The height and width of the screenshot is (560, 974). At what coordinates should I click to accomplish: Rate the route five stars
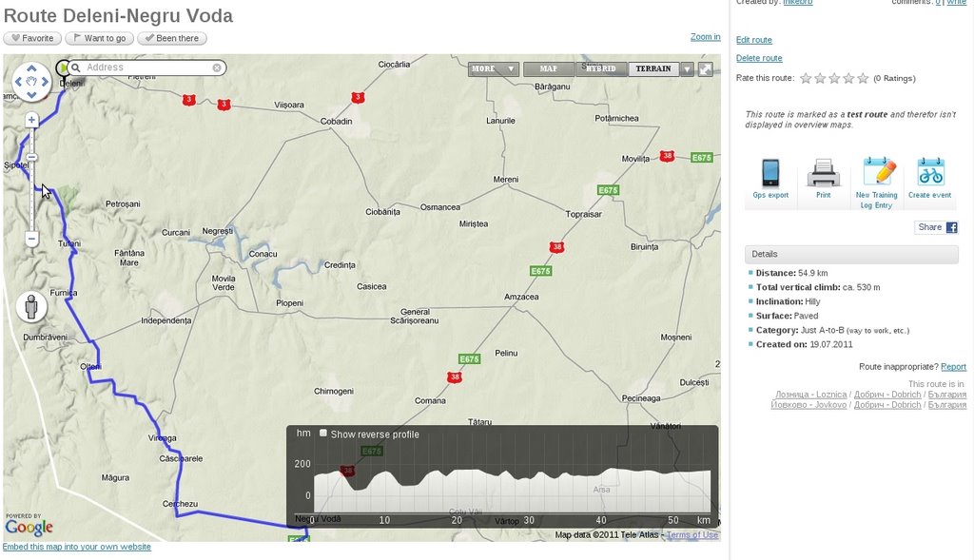tap(863, 78)
